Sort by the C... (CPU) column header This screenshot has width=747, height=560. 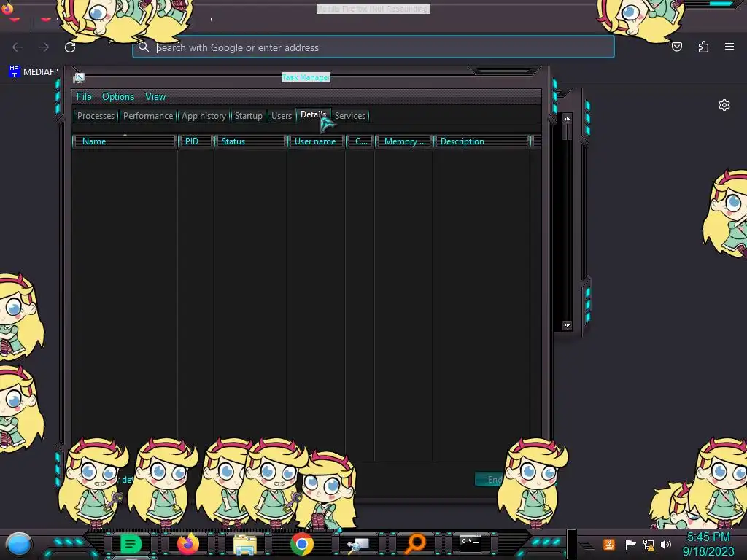tap(360, 141)
